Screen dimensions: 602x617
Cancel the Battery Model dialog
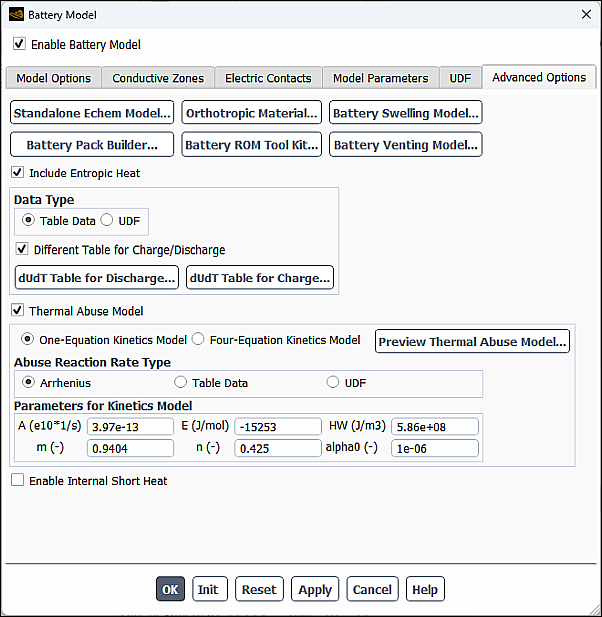pos(372,589)
